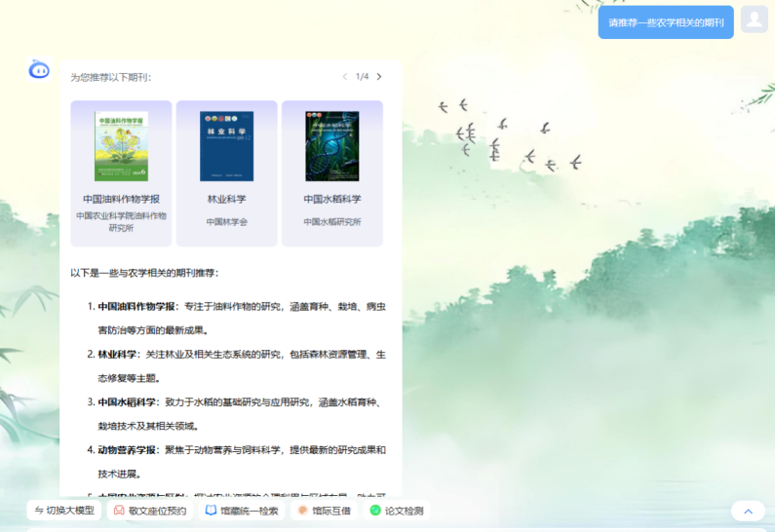Image resolution: width=775 pixels, height=532 pixels.
Task: Expand the panel with the up chevron
Action: (748, 511)
